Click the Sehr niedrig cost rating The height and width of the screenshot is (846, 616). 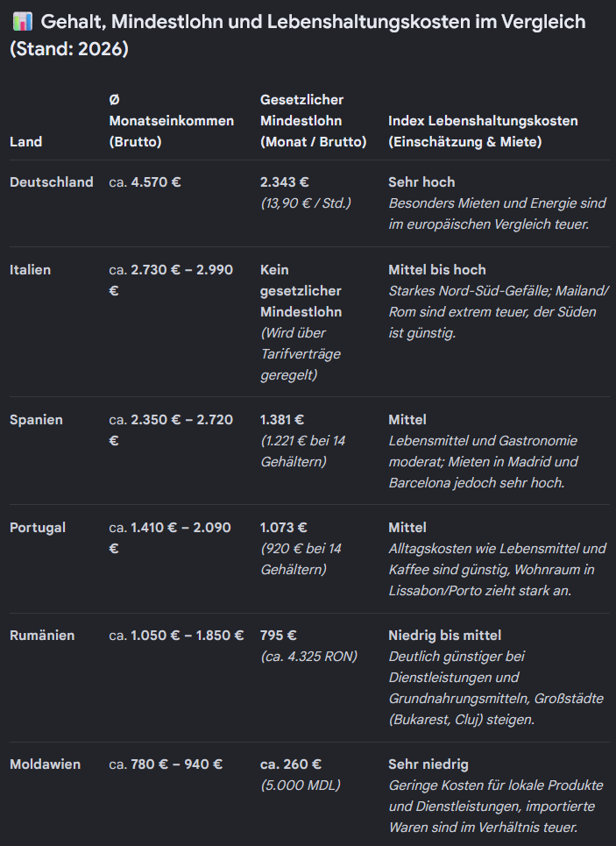click(x=428, y=764)
